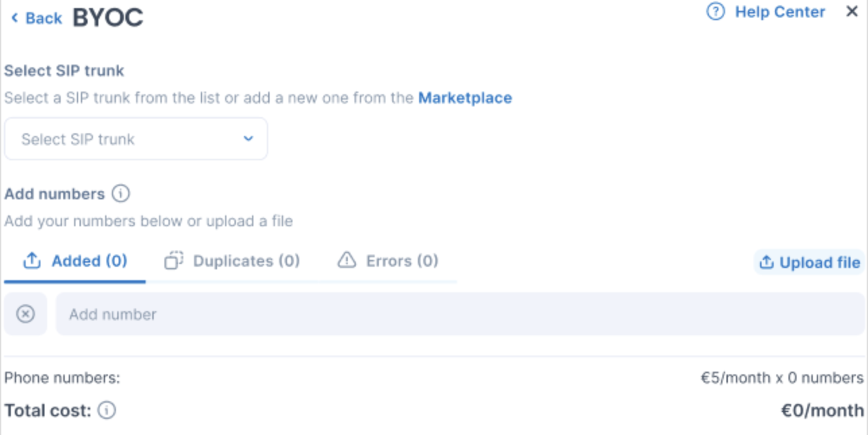Click the Back chevron arrow icon

point(15,18)
